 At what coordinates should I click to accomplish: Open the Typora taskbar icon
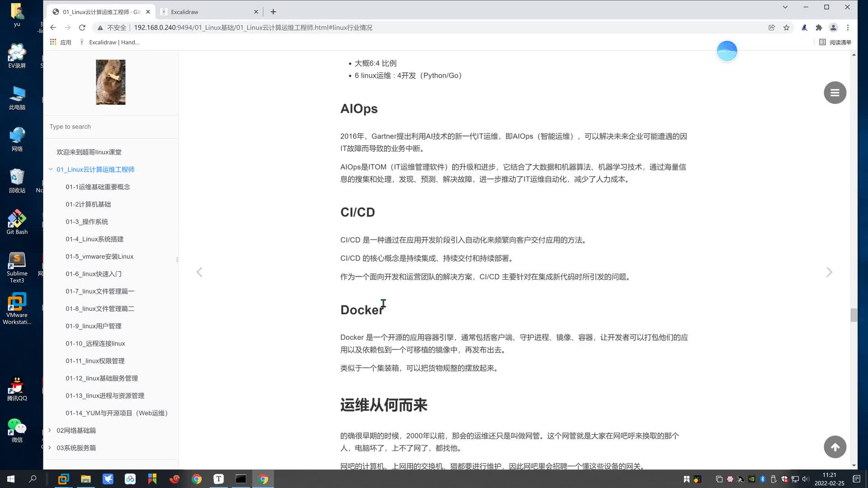[219, 479]
